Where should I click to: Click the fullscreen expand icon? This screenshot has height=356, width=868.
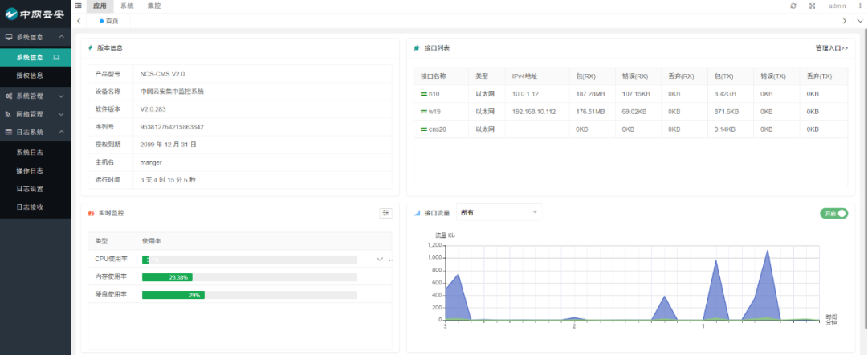click(x=813, y=6)
